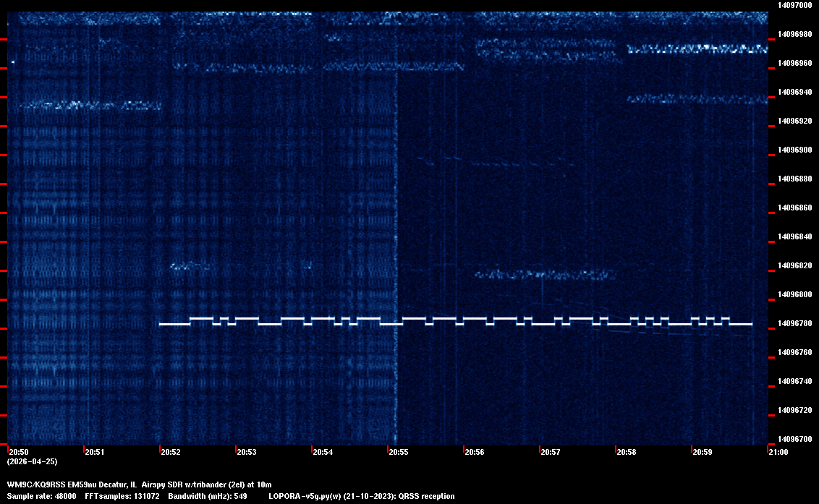Click the 20:58 time axis label
This screenshot has width=819, height=504.
[627, 453]
